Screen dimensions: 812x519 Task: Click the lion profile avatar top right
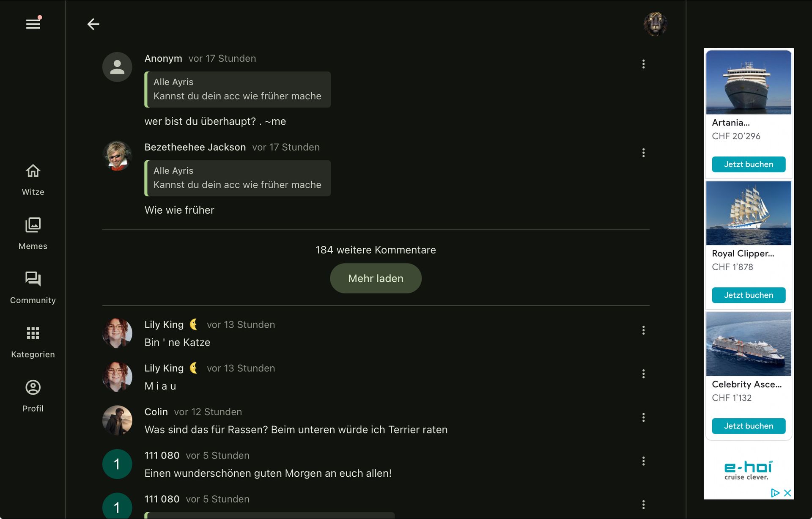click(x=655, y=24)
